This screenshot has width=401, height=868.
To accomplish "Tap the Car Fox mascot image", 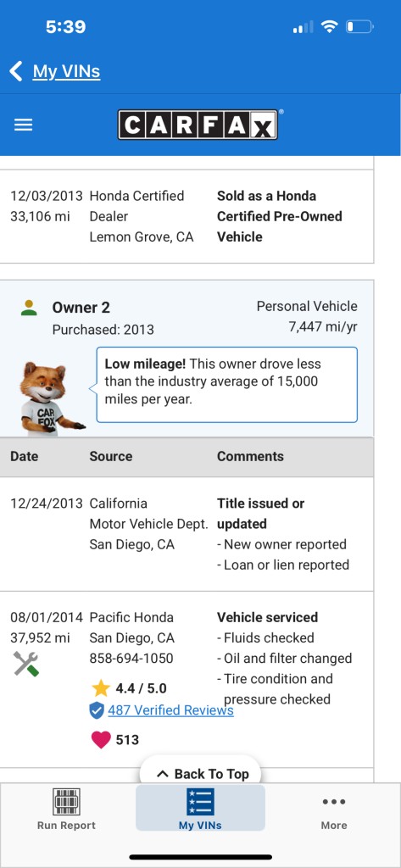I will [52, 399].
